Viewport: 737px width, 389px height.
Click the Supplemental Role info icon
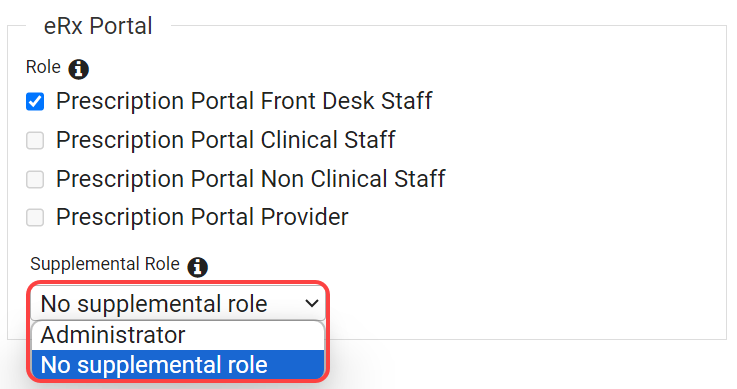(x=197, y=267)
